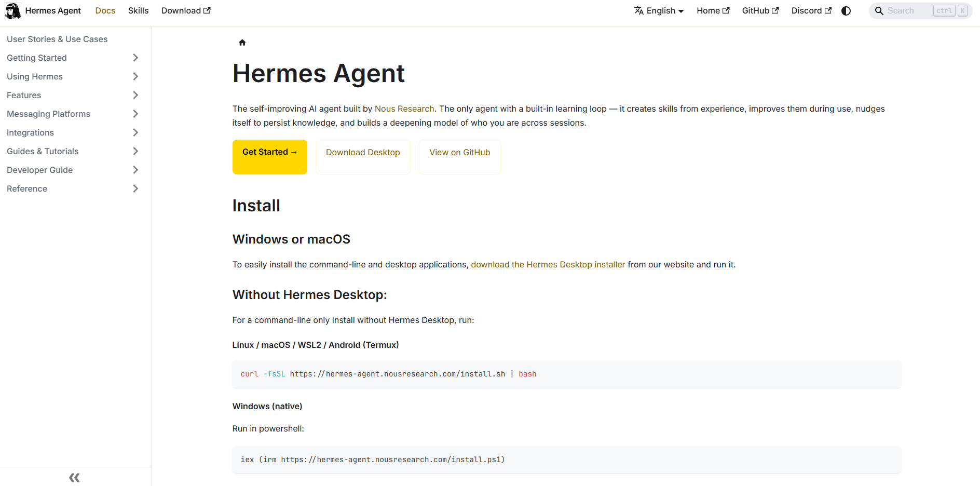The image size is (980, 486).
Task: Open the English language dropdown
Action: pos(659,10)
